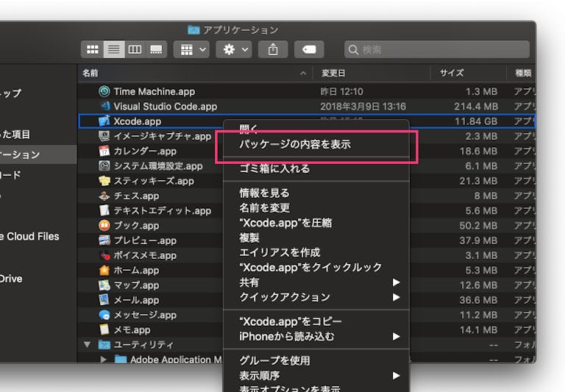Select the Cloud Files sidebar item
The height and width of the screenshot is (392, 565).
[29, 237]
